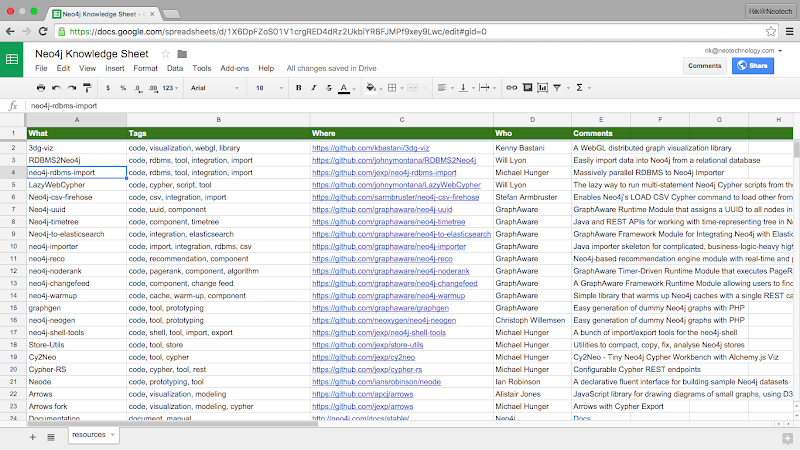Select column A header
Screen dimensions: 800x450
point(77,119)
